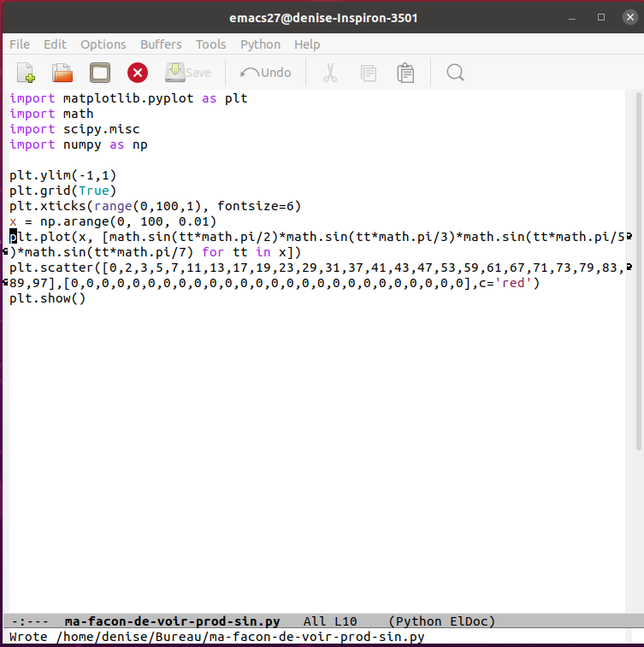The image size is (644, 647).
Task: Click the Open File folder icon
Action: (x=62, y=73)
